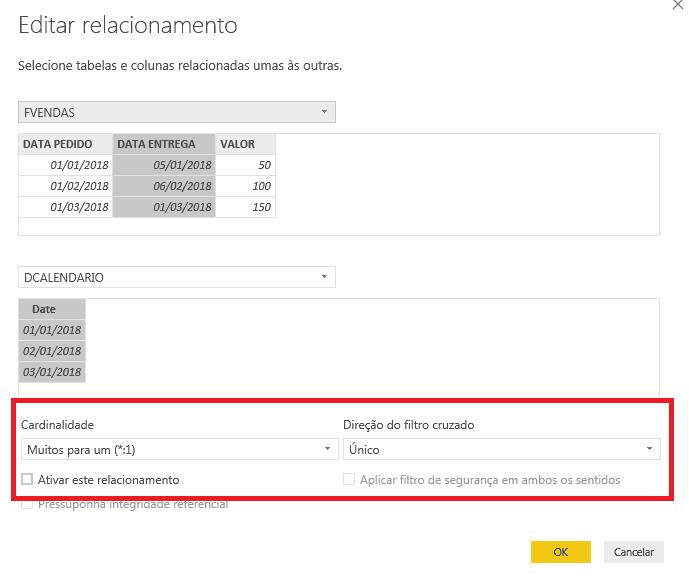689x582 pixels.
Task: Select the Date column header
Action: pos(52,309)
